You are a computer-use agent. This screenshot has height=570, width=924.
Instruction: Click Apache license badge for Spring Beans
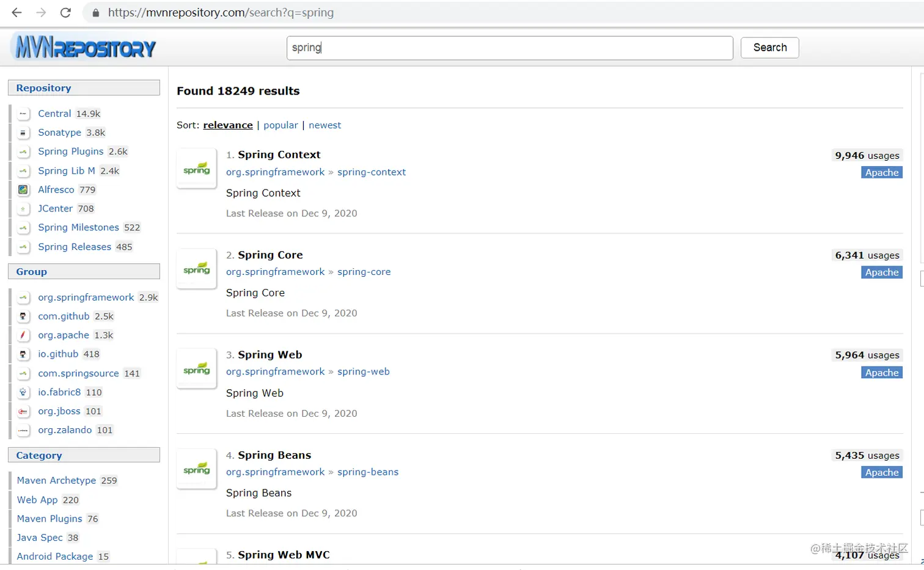pos(882,473)
